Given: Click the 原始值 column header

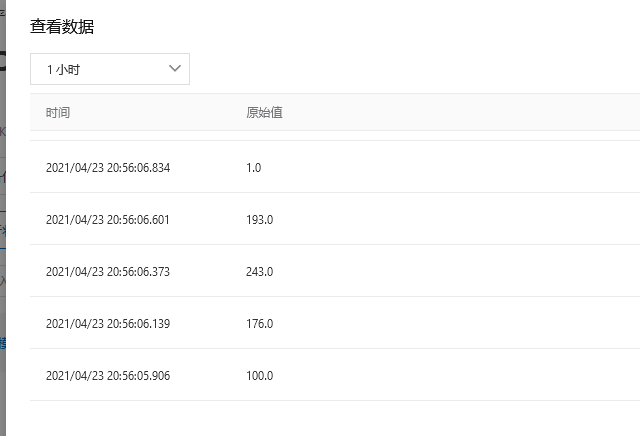Looking at the screenshot, I should [x=264, y=113].
